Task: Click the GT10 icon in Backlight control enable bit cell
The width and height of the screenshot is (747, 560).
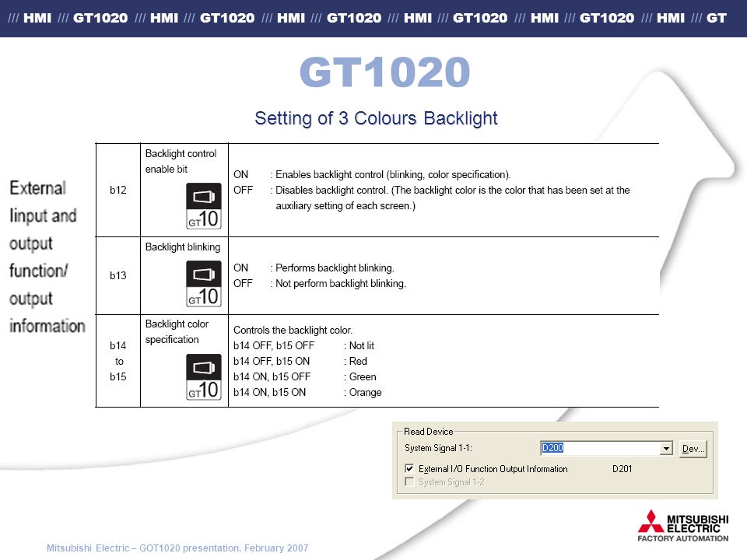Action: pos(203,205)
